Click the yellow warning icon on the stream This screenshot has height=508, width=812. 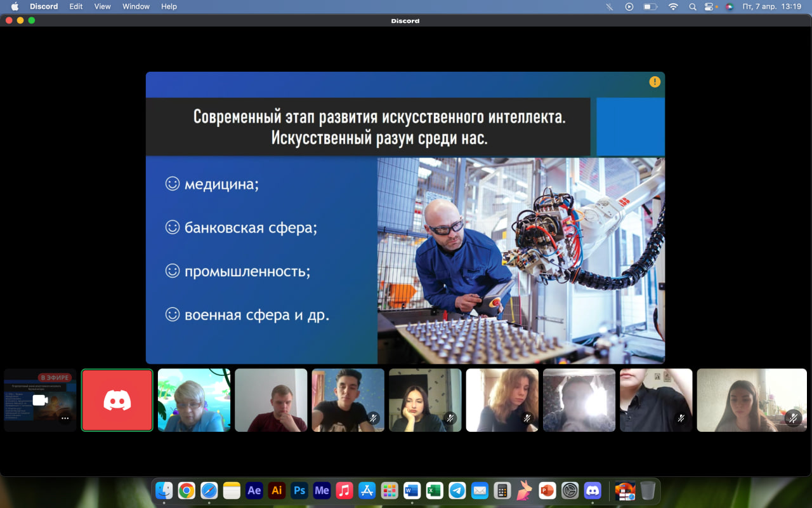(655, 82)
